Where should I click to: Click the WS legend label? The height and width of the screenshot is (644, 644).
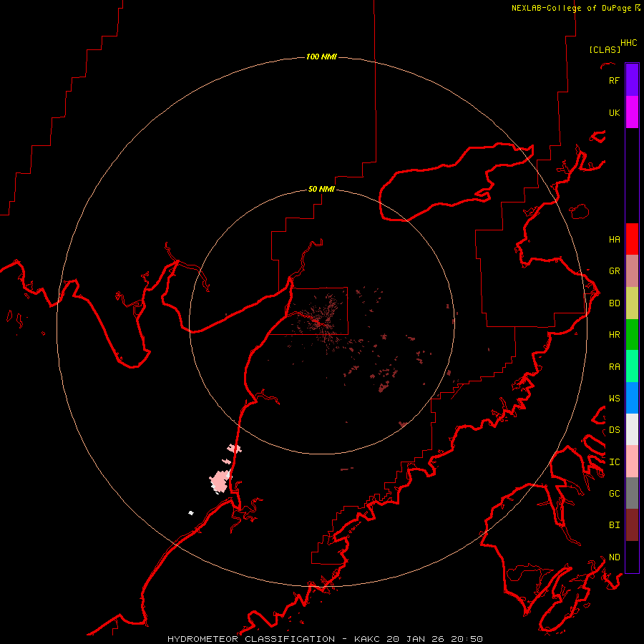[x=614, y=398]
